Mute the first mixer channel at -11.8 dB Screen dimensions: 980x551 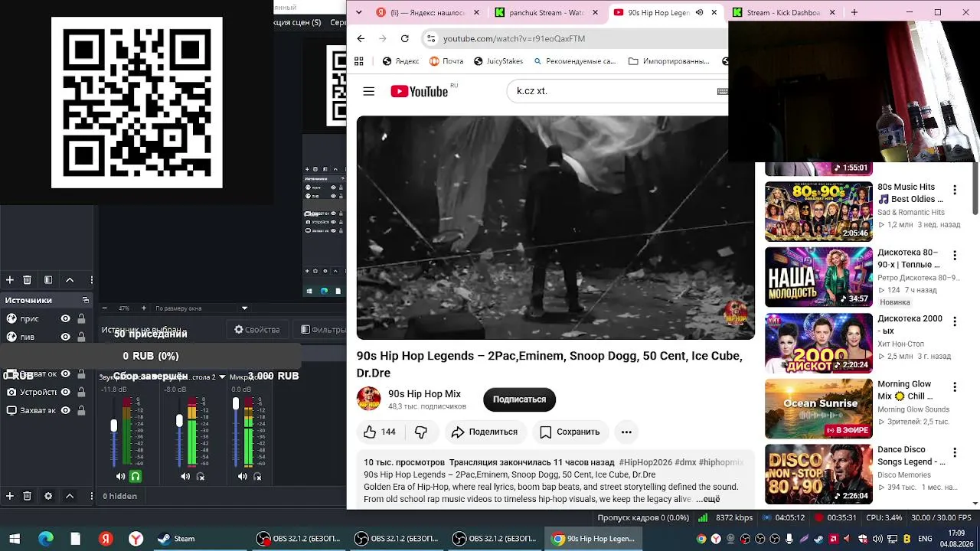[x=120, y=476]
